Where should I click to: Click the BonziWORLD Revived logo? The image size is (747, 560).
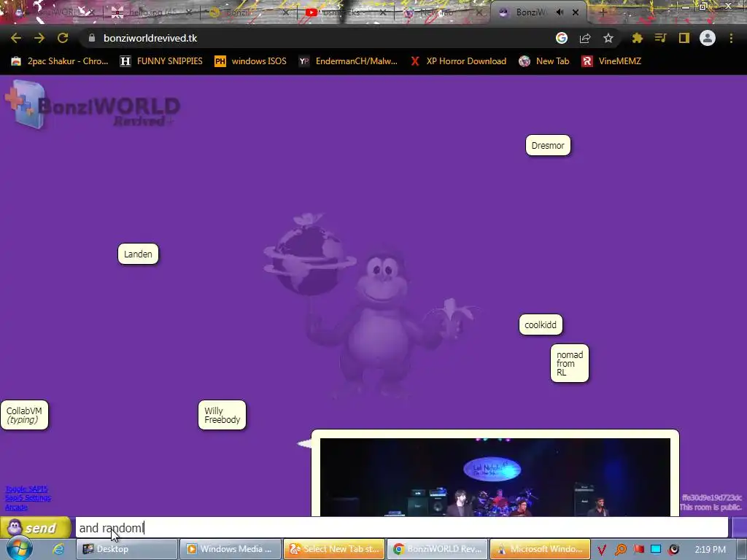[x=93, y=105]
